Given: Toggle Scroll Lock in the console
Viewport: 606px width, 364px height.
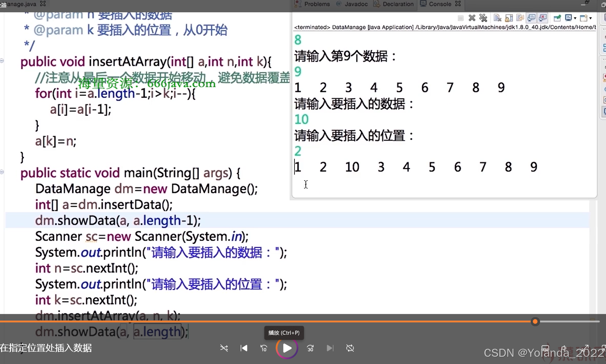Looking at the screenshot, I should [509, 18].
